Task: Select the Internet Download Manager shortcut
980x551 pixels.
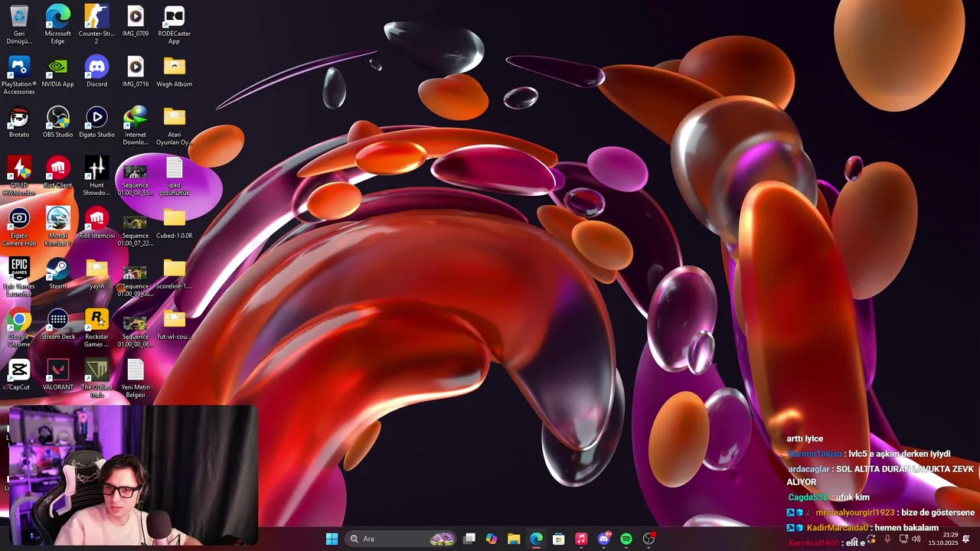Action: [136, 126]
